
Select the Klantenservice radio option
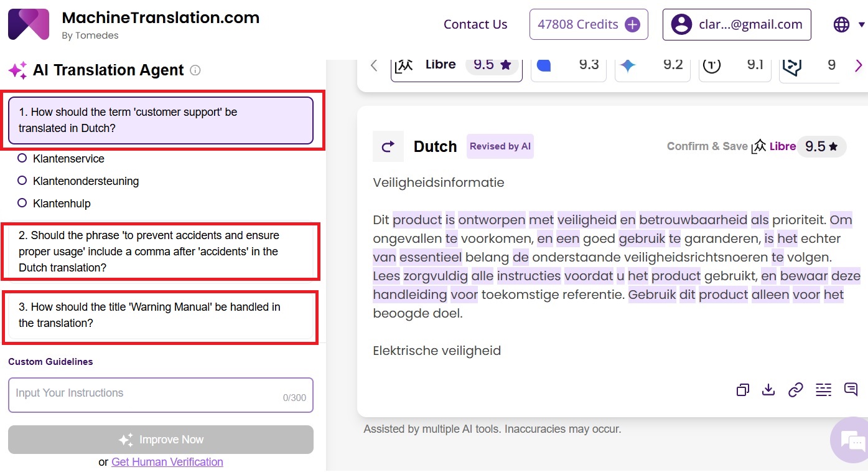pyautogui.click(x=22, y=159)
